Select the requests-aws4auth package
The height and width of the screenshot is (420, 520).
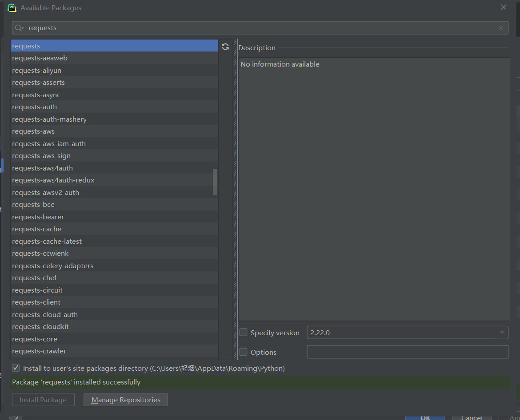43,168
